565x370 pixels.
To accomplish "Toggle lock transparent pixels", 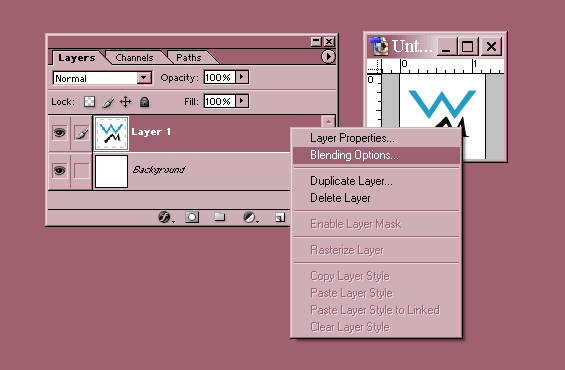I will [89, 102].
